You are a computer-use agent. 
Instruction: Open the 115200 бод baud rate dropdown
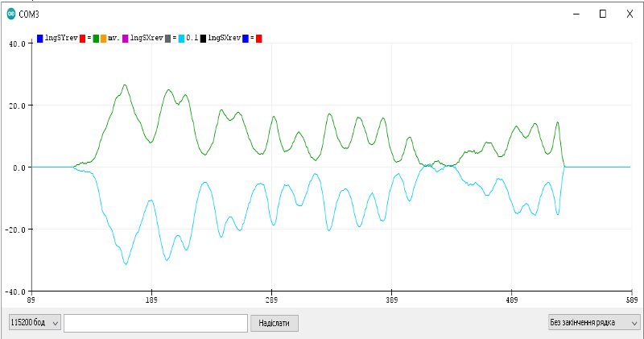34,322
